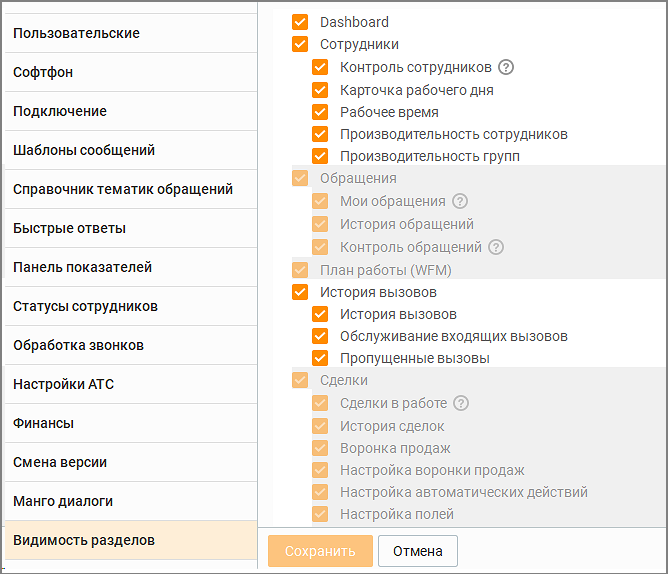The width and height of the screenshot is (668, 574).
Task: Click the disabled Контроль обращений checkbox
Action: (320, 247)
